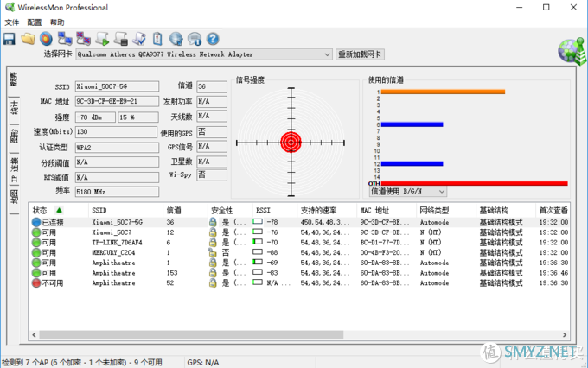Click the green status icon for Xiaomi_50C7 row
The width and height of the screenshot is (588, 368).
point(36,232)
